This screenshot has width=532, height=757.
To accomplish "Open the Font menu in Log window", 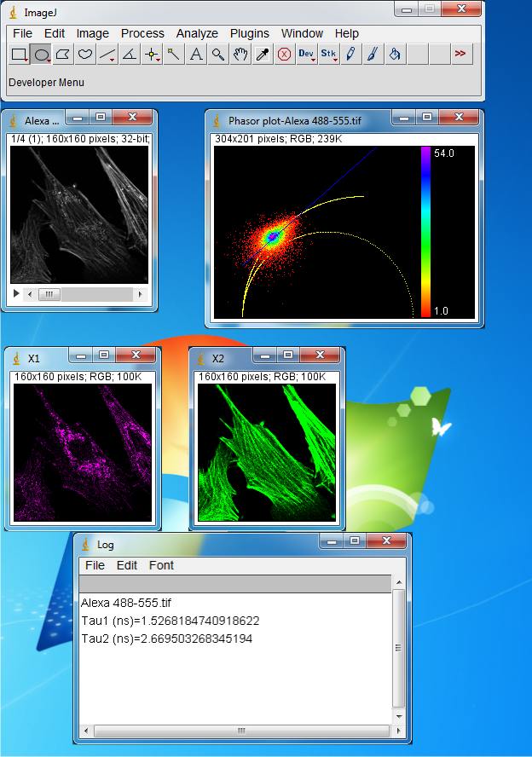I will (x=161, y=565).
